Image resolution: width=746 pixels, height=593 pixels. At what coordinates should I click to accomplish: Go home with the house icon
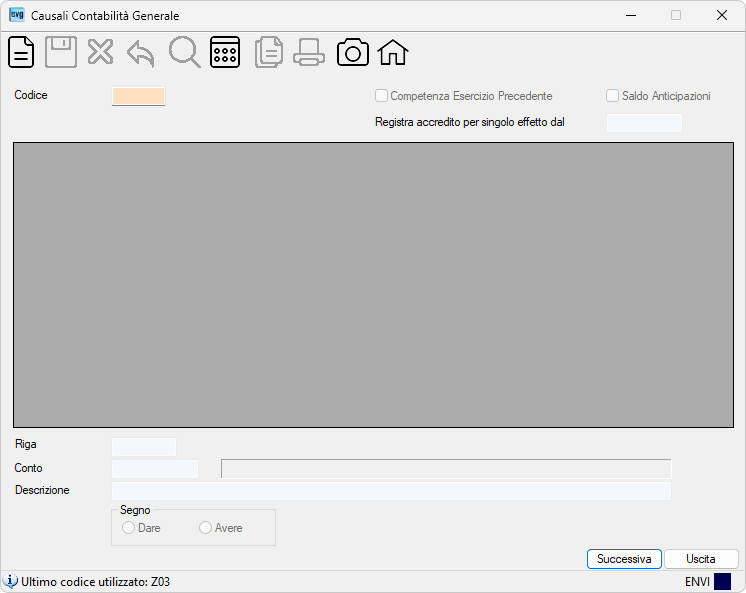coord(393,52)
